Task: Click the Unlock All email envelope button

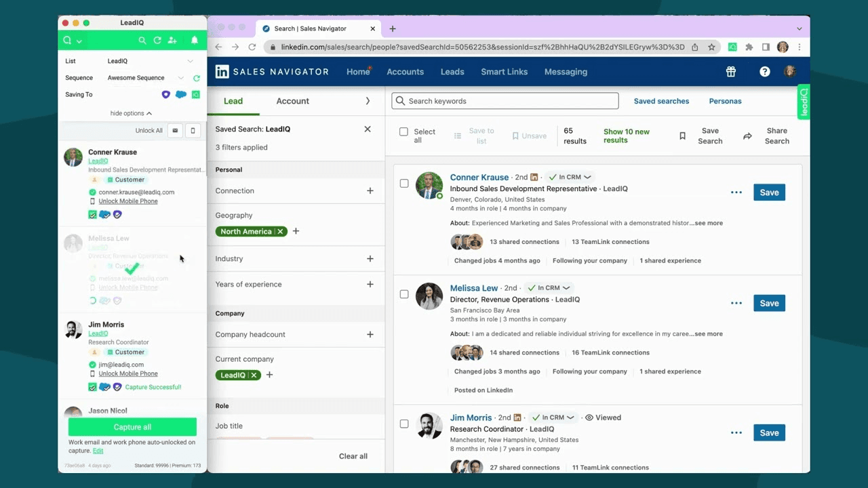Action: click(x=175, y=131)
